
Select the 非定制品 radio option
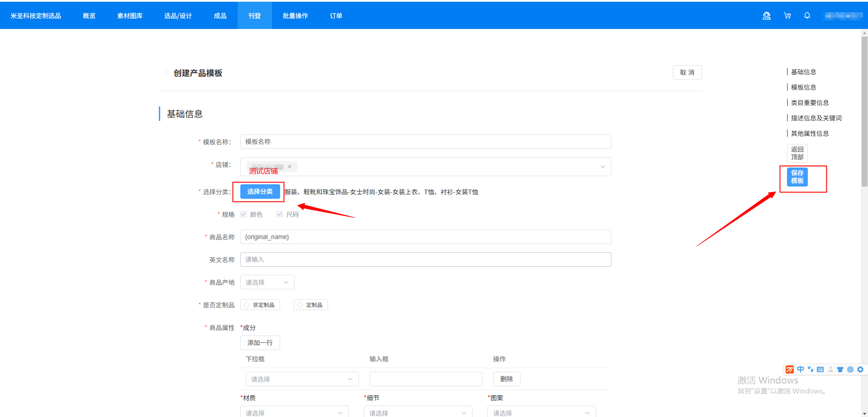(x=247, y=305)
